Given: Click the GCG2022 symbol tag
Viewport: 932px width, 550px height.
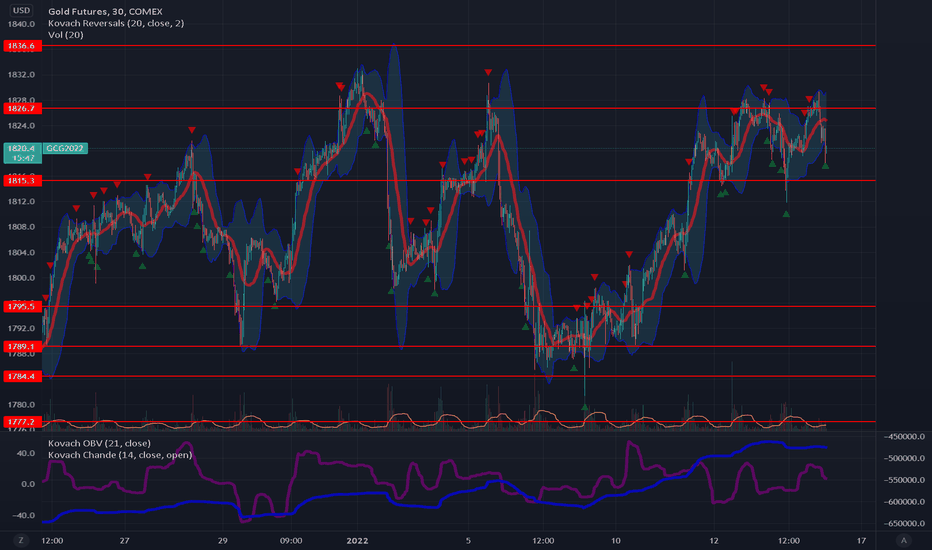Looking at the screenshot, I should tap(65, 148).
